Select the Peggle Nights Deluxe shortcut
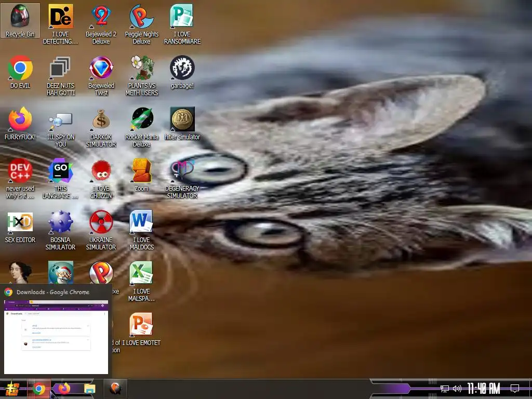This screenshot has height=399, width=532. (141, 24)
